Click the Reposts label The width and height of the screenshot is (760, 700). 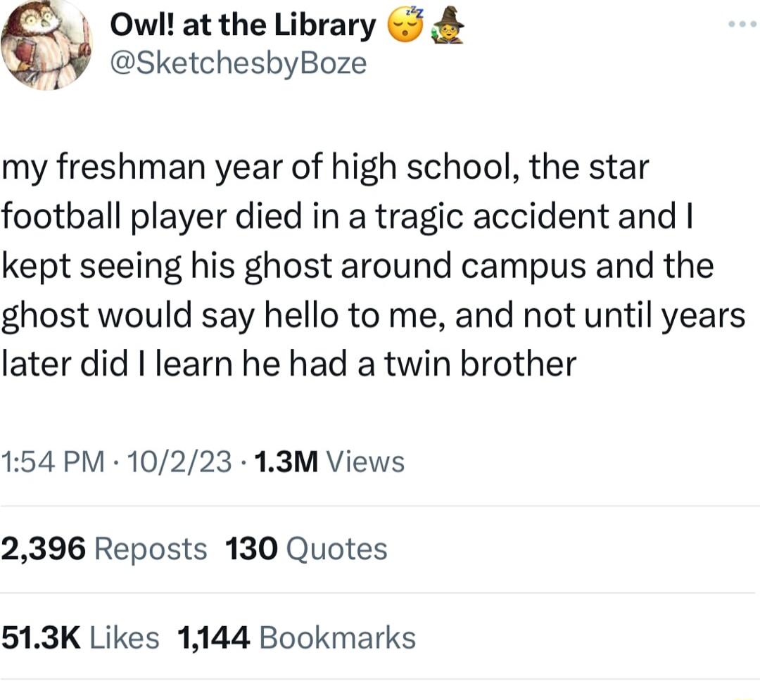150,548
